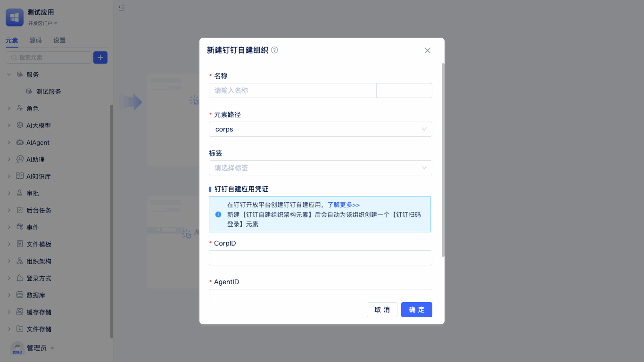Open the 管理员 user menu arrow
This screenshot has width=644, height=362.
point(52,349)
